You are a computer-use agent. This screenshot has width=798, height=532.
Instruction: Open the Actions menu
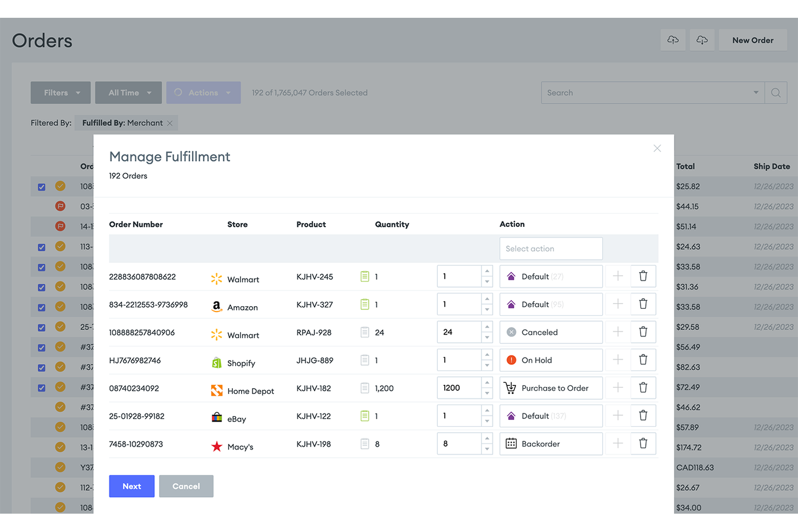203,92
